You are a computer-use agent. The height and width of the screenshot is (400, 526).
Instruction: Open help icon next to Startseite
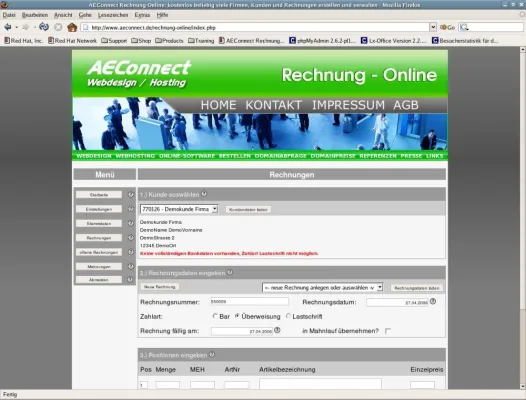[131, 195]
